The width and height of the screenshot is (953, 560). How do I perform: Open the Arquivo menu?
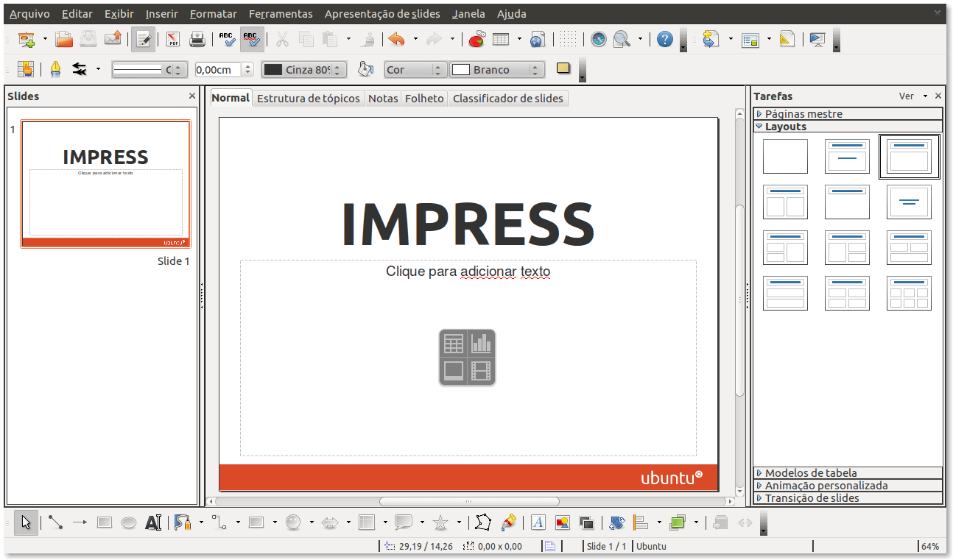point(29,14)
